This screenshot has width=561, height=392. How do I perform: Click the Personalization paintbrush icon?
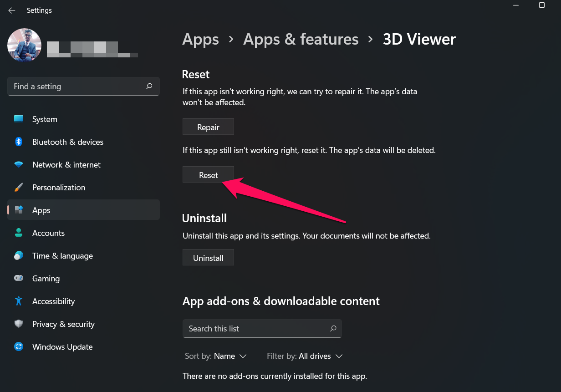point(19,188)
